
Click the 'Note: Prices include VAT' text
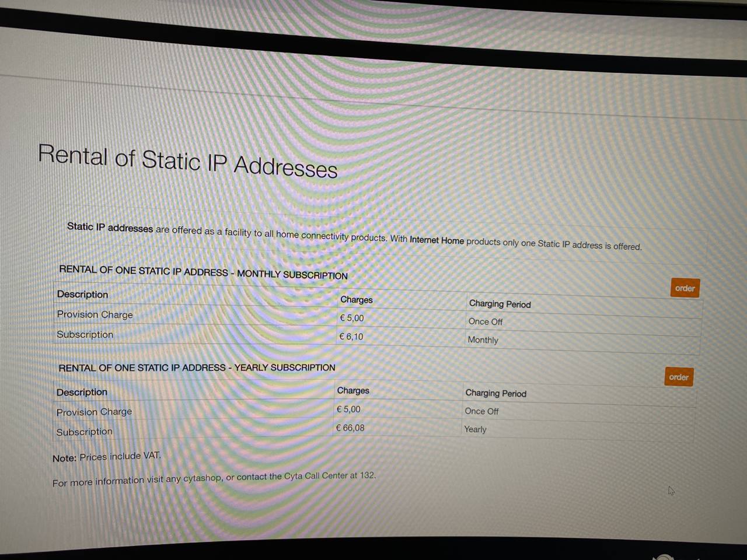point(107,457)
